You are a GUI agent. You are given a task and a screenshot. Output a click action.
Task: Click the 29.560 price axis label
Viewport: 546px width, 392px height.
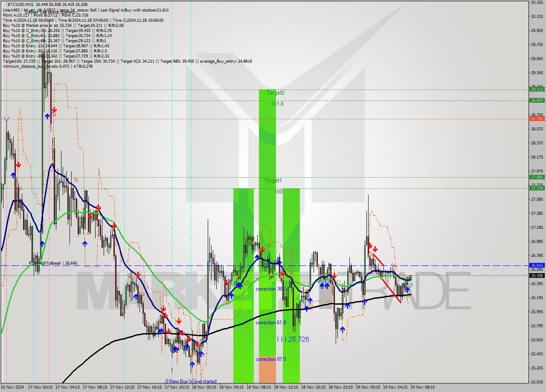tap(537, 59)
